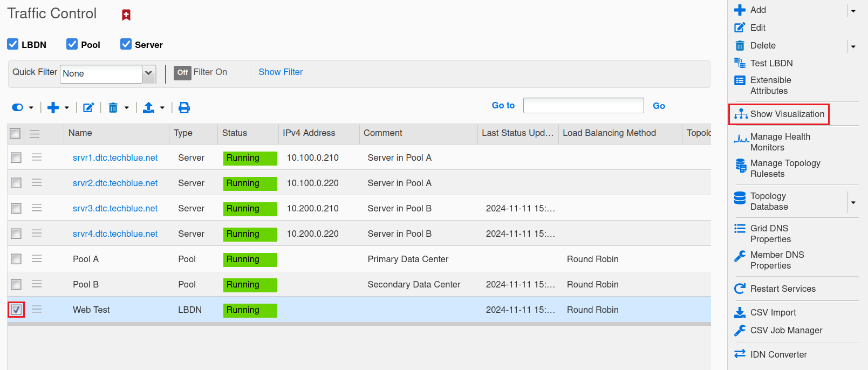868x370 pixels.
Task: Click the Restart Services icon
Action: [x=740, y=289]
